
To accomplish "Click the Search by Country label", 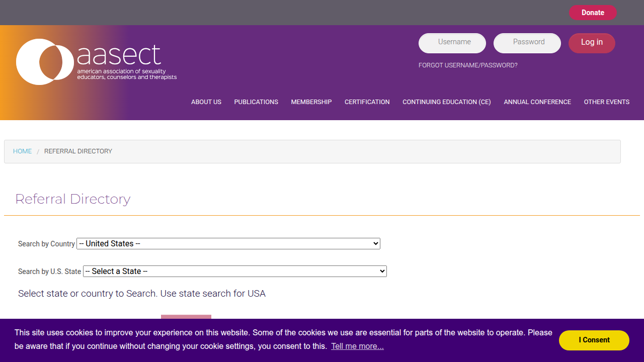I will click(x=46, y=244).
